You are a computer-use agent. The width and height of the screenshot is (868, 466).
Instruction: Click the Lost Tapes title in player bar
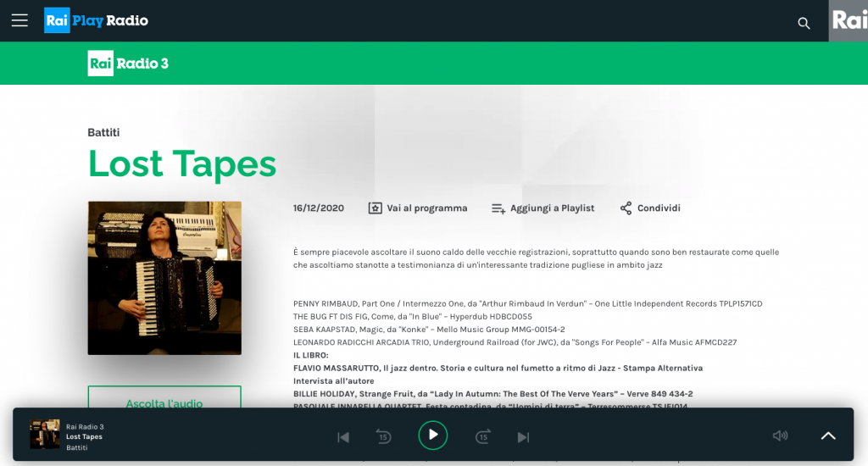coord(84,436)
